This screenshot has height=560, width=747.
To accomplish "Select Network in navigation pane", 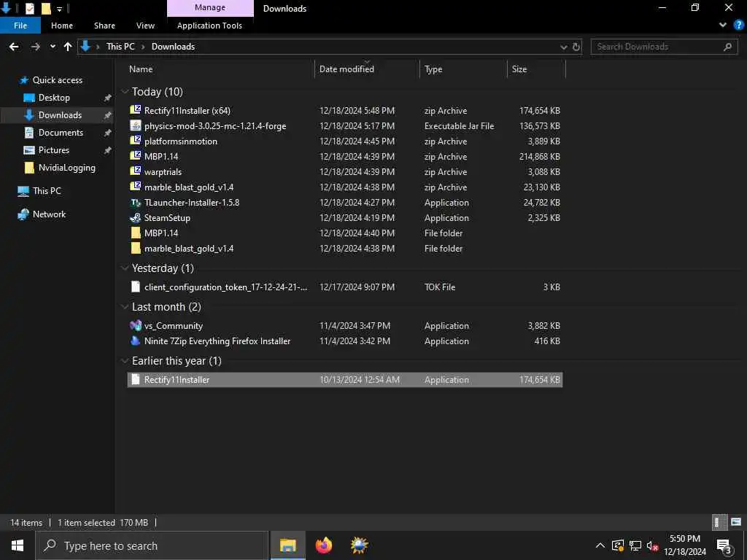I will 49,214.
